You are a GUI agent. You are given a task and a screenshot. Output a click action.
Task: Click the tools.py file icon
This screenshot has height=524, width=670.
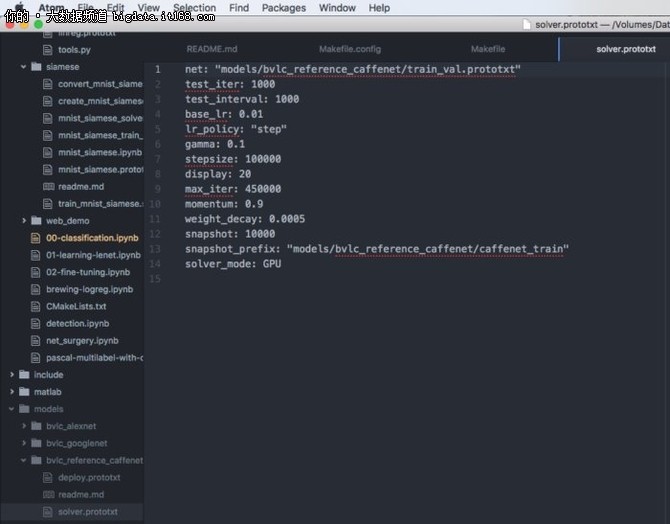click(x=47, y=50)
